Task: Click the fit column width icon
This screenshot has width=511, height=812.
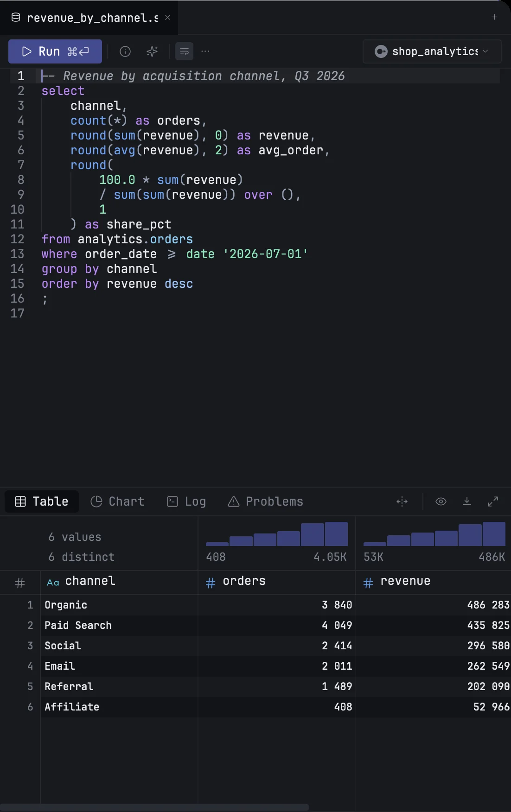Action: click(x=402, y=501)
